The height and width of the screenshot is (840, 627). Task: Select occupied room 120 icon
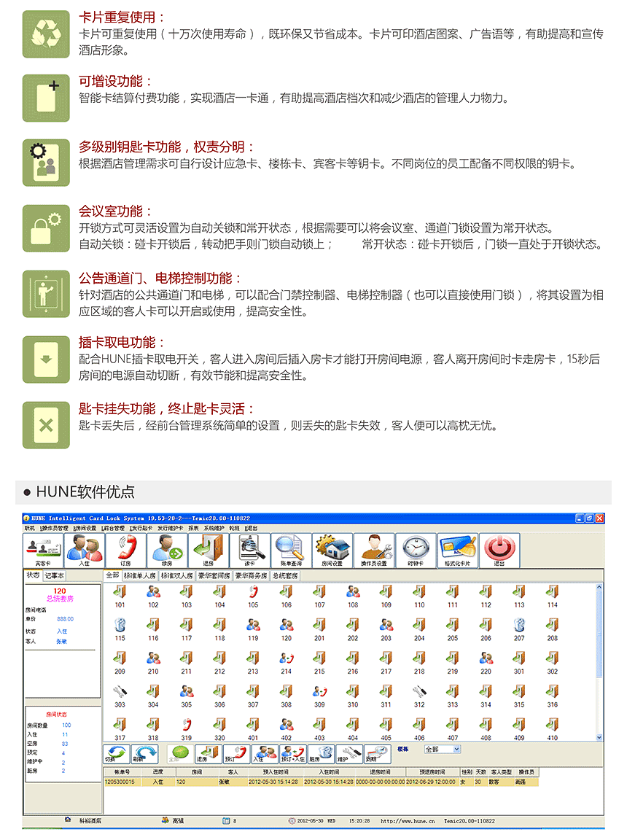[x=287, y=625]
